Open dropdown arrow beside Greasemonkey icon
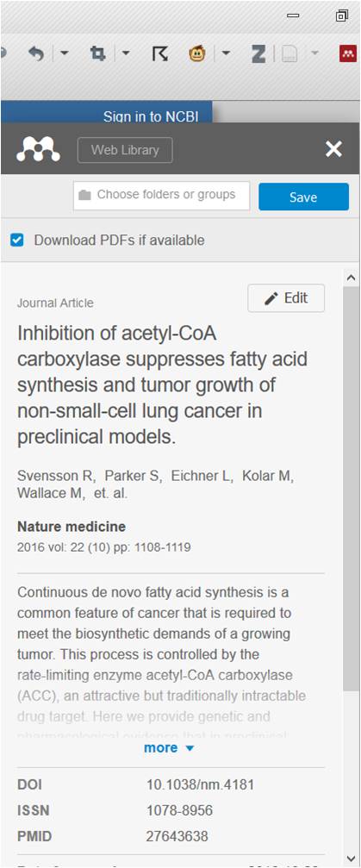The width and height of the screenshot is (361, 868). pyautogui.click(x=226, y=53)
